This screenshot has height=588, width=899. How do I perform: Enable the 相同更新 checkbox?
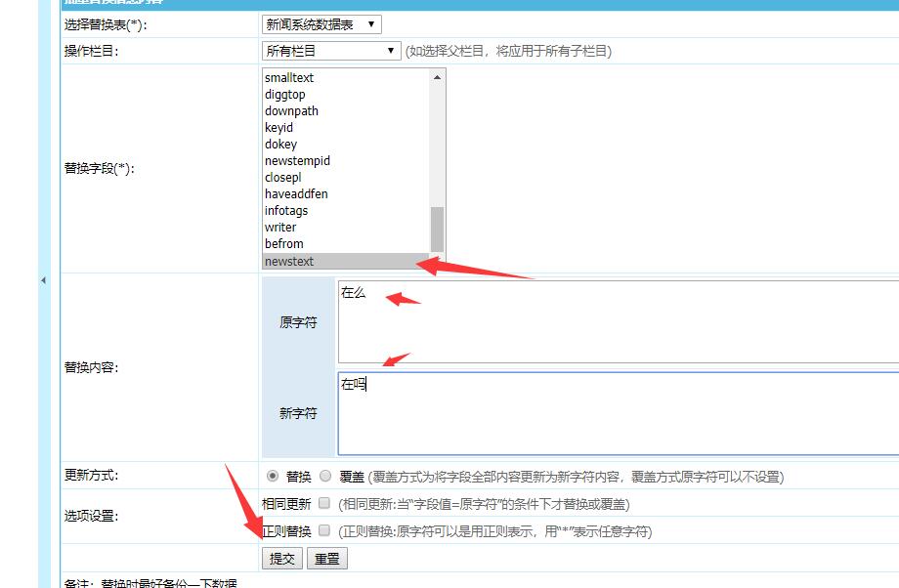click(324, 504)
